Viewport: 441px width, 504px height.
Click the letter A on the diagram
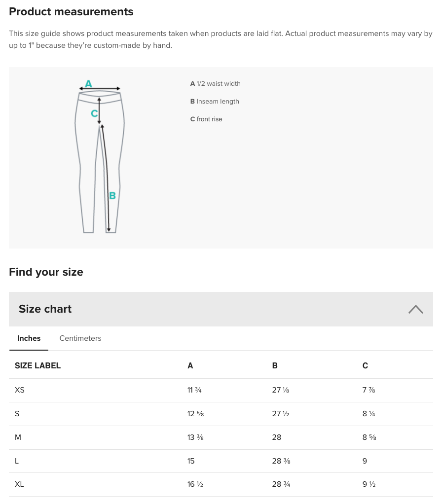point(88,84)
